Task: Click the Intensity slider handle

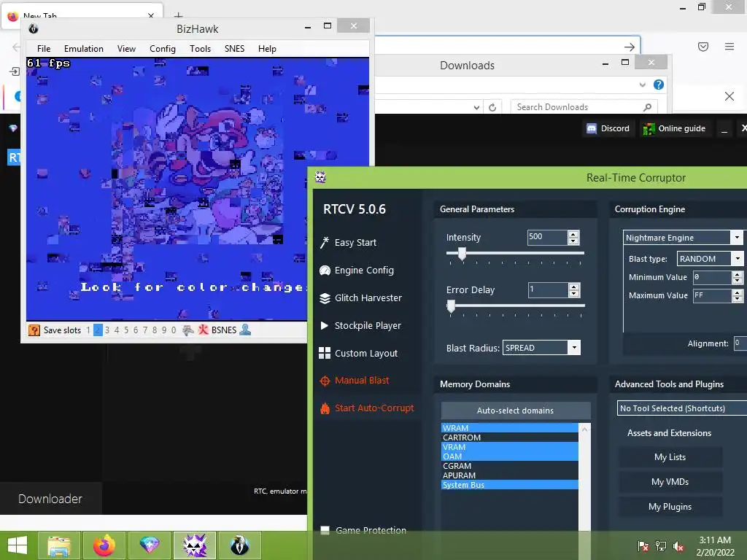Action: tap(462, 254)
